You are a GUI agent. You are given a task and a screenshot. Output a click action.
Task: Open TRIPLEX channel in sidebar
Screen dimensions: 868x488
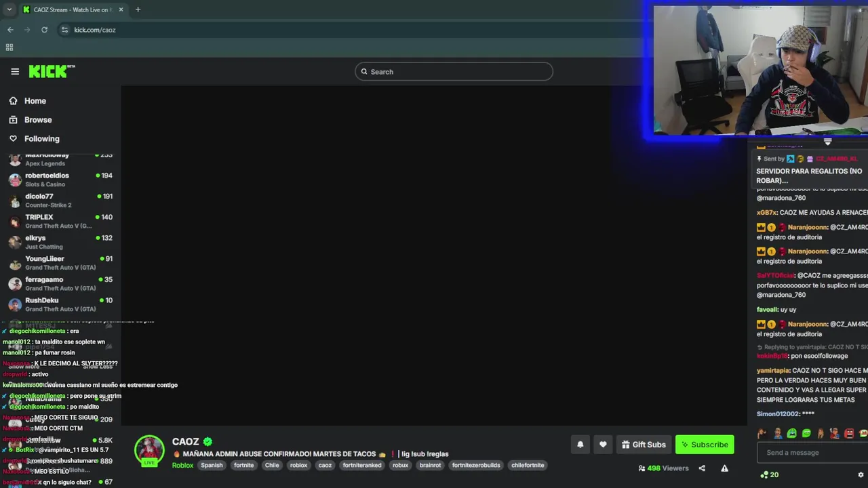pos(60,221)
